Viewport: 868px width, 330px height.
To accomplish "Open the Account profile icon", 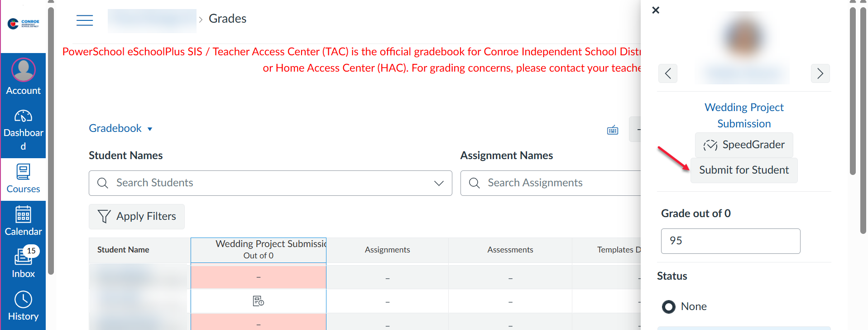I will point(24,70).
